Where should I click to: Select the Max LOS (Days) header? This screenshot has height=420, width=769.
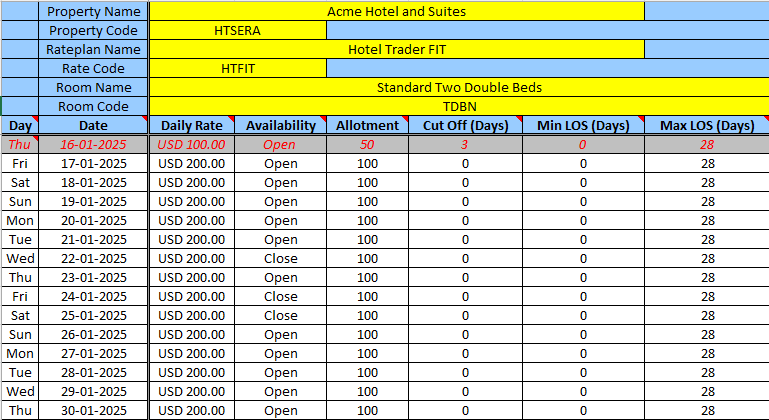(707, 125)
